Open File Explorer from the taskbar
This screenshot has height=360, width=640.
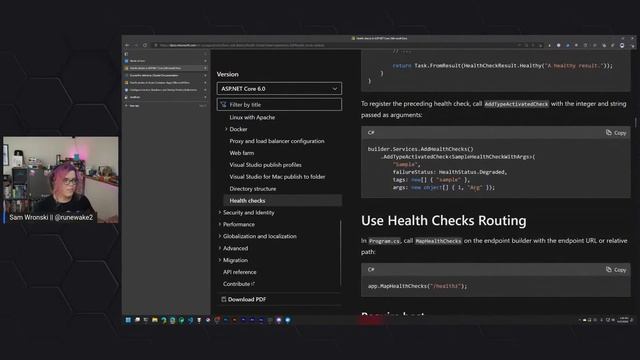click(x=155, y=320)
